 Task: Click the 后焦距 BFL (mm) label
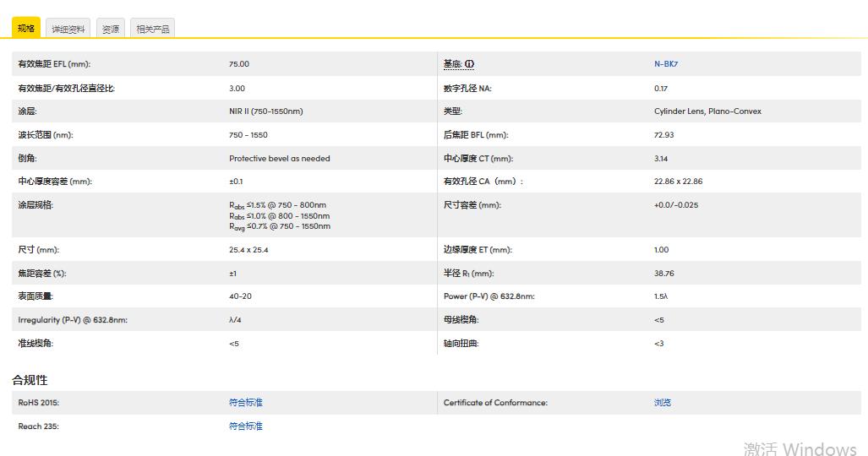(476, 135)
